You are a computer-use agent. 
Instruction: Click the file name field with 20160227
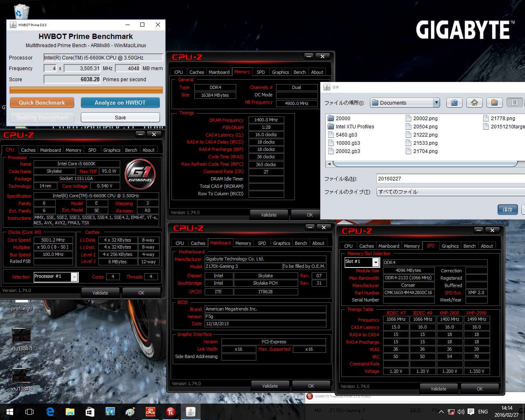[x=451, y=178]
